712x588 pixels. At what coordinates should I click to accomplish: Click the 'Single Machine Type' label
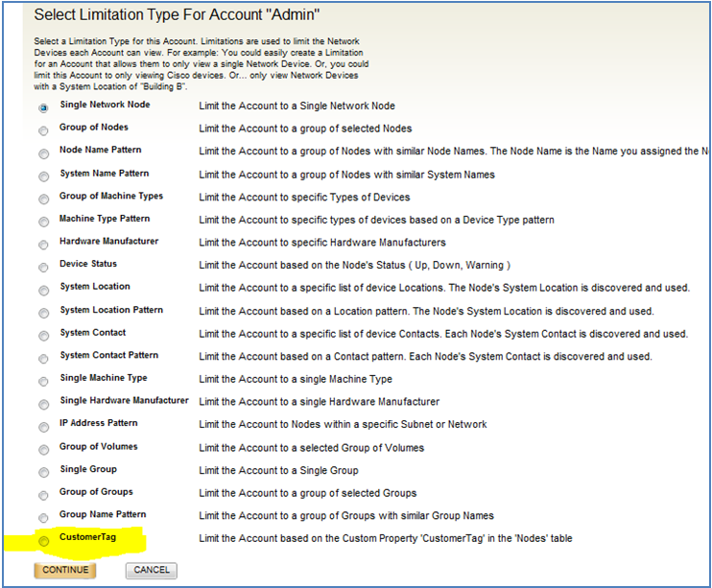[x=104, y=378]
